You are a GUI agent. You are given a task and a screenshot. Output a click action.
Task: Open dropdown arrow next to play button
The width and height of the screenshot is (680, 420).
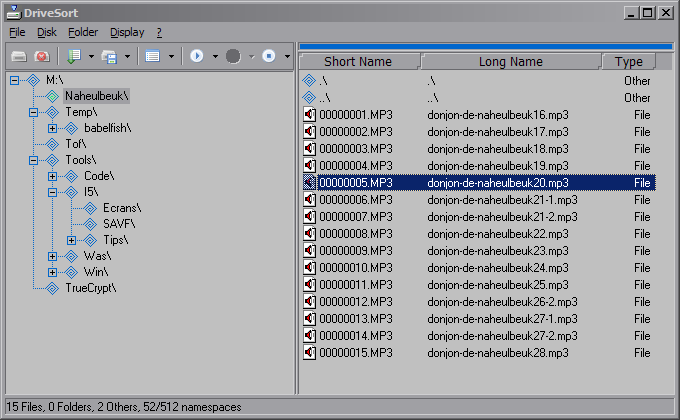pyautogui.click(x=215, y=57)
